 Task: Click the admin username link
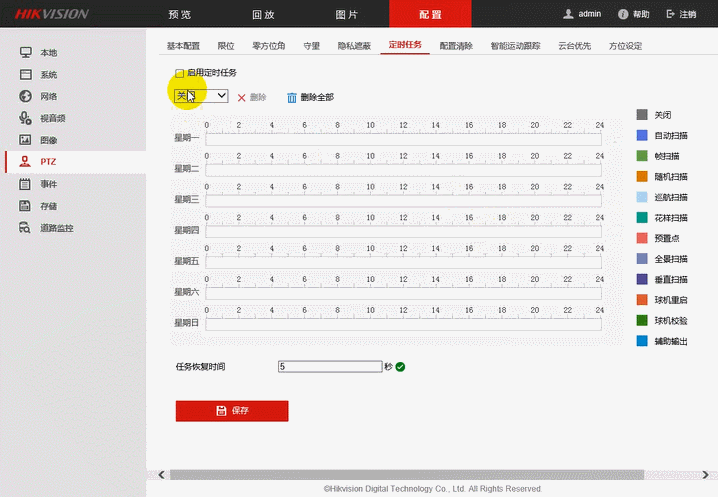pos(590,14)
